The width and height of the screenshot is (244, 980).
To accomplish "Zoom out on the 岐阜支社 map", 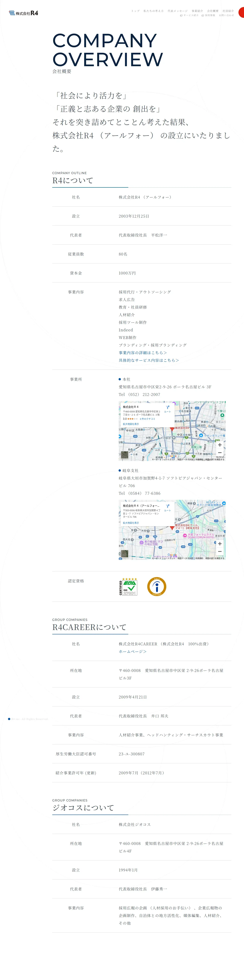I will coord(220,551).
